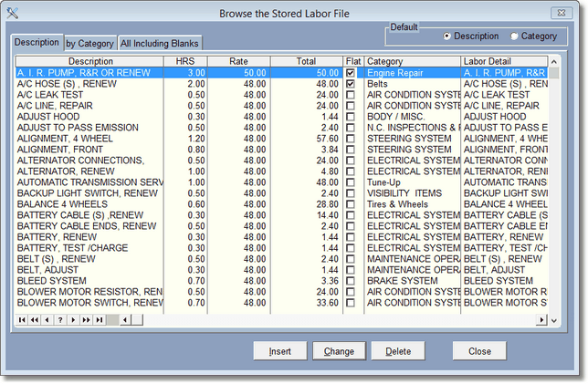Check Flat for BALANCE 4 WHEELS row
Viewport: 588px width, 384px height.
click(351, 204)
